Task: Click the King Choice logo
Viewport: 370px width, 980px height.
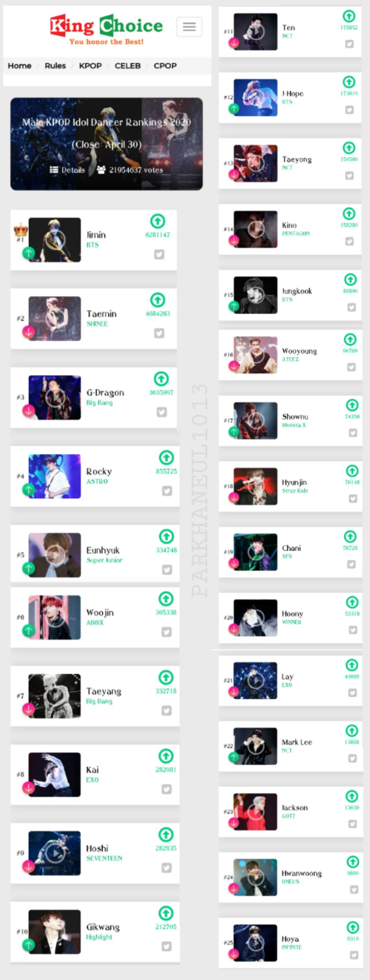Action: [106, 29]
